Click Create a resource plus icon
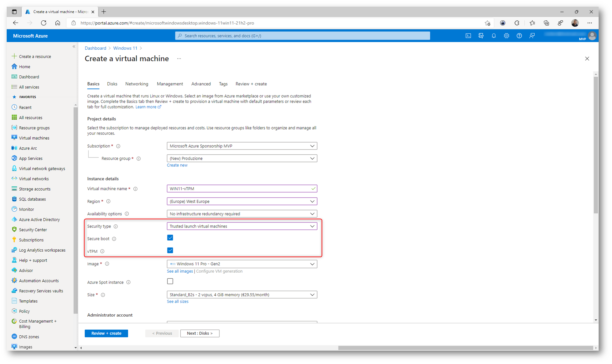The width and height of the screenshot is (612, 364). coord(14,56)
